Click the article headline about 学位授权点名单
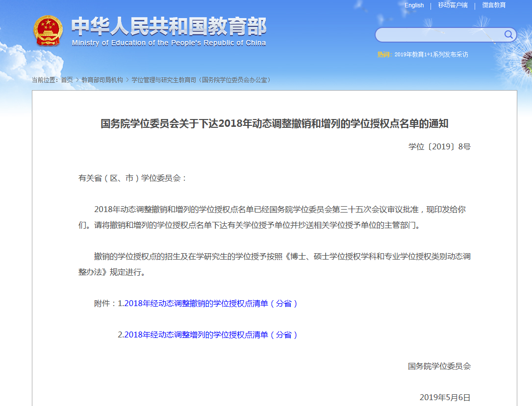Screen dimensions: 532x406 tap(274, 124)
